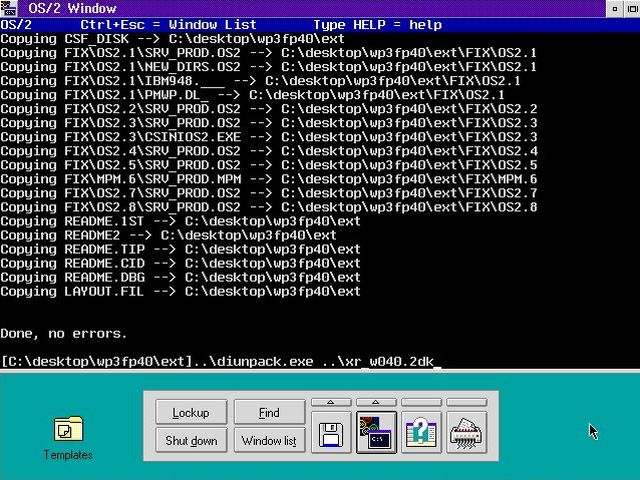
Task: Click the 'Copying README.DBG' line
Action: pyautogui.click(x=180, y=278)
